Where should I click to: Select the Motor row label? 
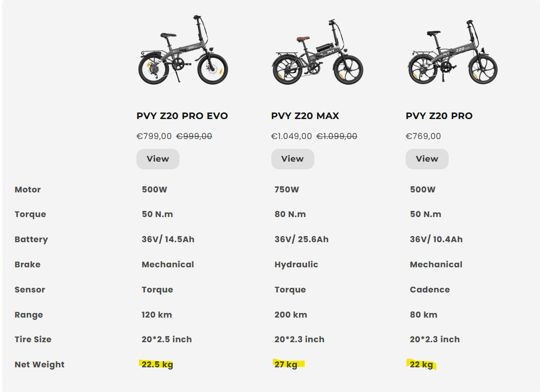(28, 189)
